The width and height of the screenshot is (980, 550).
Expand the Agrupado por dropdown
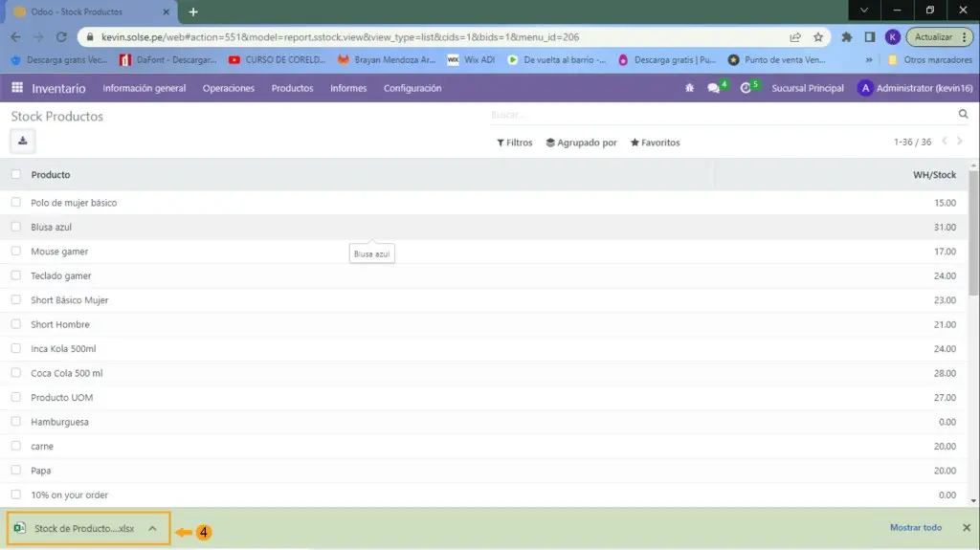[x=581, y=143]
